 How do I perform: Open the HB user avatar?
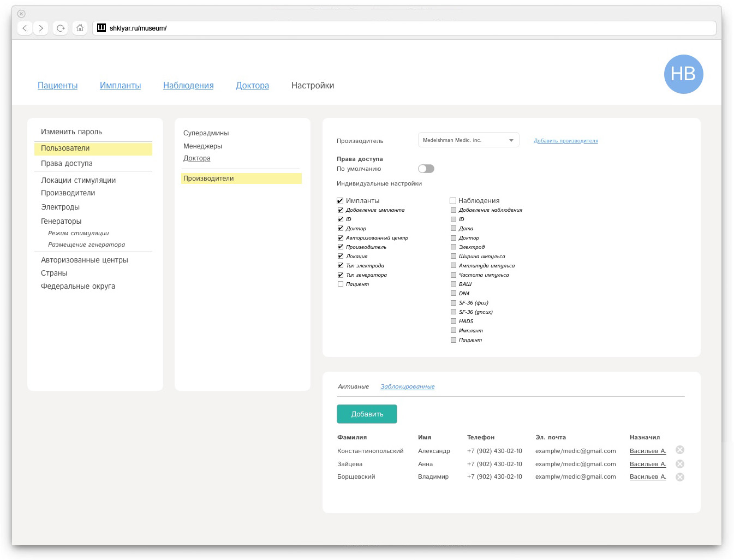coord(683,74)
